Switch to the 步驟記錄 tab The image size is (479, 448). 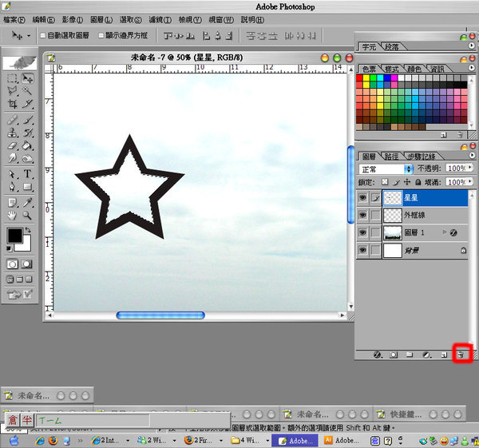click(421, 157)
